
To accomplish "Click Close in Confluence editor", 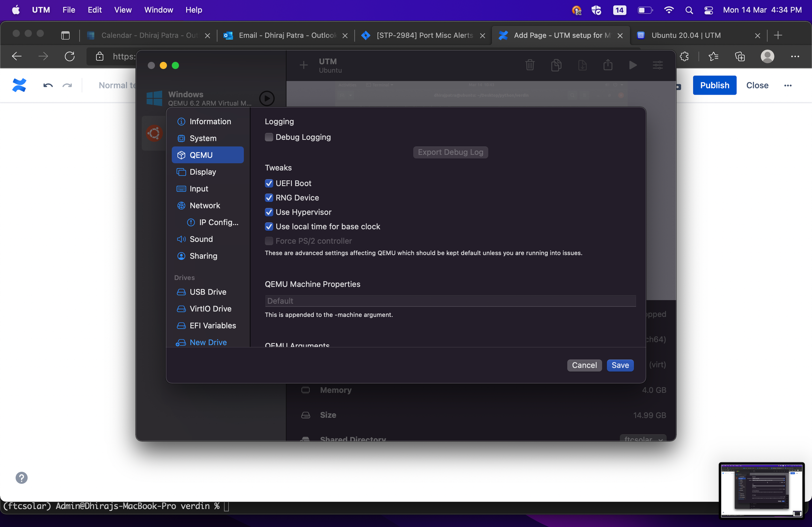I will point(757,85).
